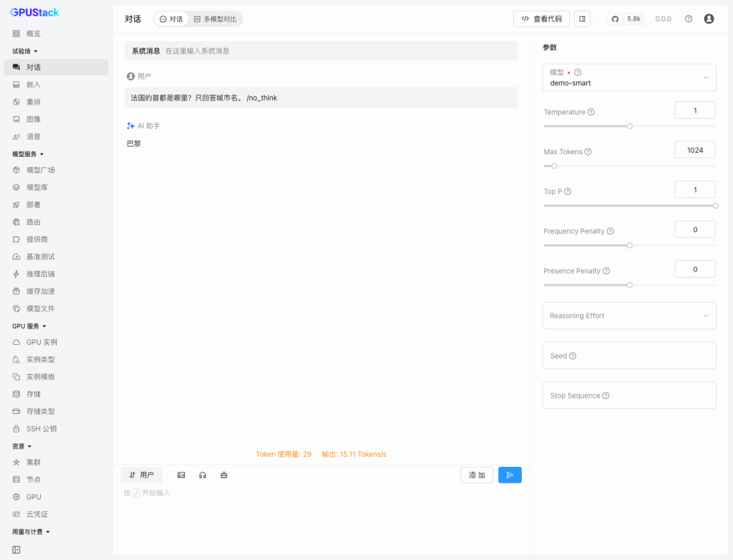The width and height of the screenshot is (733, 560).
Task: Click the 基准测试 gauge icon
Action: (x=16, y=257)
